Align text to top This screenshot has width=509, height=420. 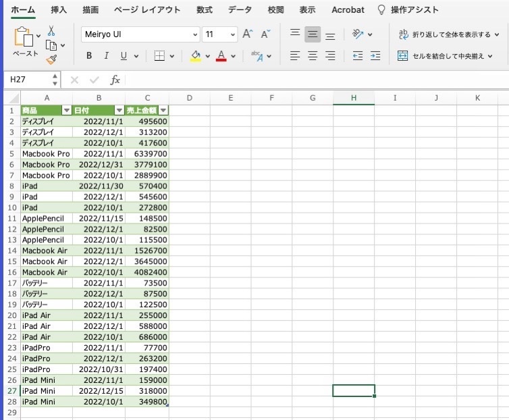[x=295, y=32]
